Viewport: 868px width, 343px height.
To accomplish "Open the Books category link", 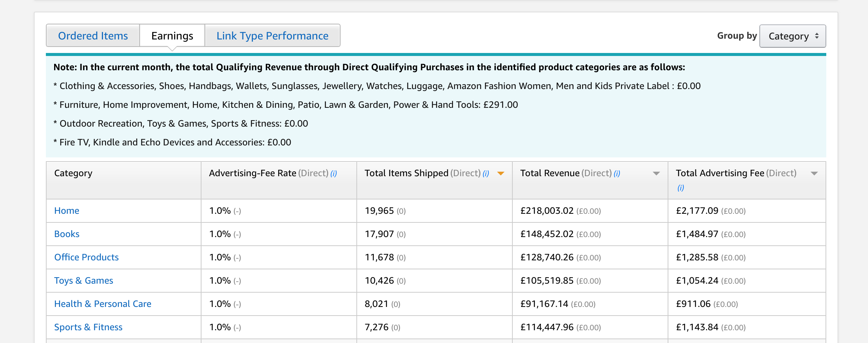I will click(x=67, y=234).
